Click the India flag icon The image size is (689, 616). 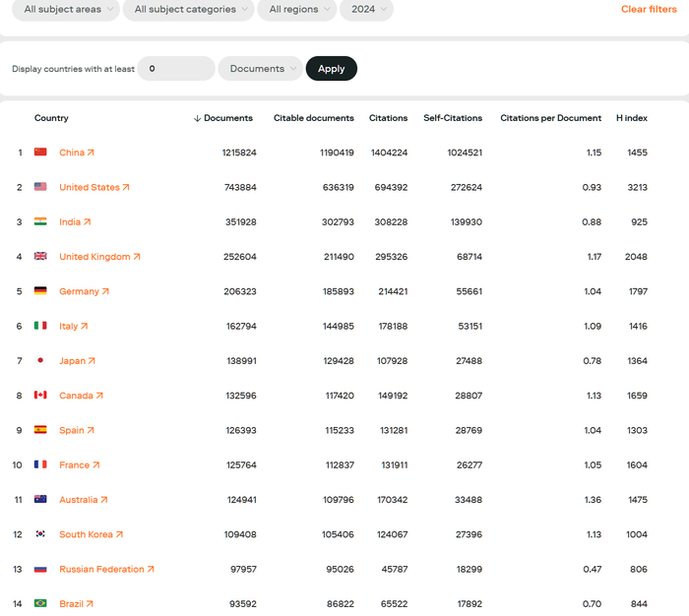click(40, 221)
